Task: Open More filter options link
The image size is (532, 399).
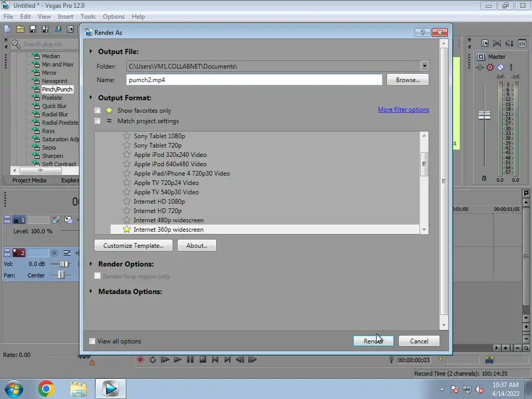Action: [403, 110]
